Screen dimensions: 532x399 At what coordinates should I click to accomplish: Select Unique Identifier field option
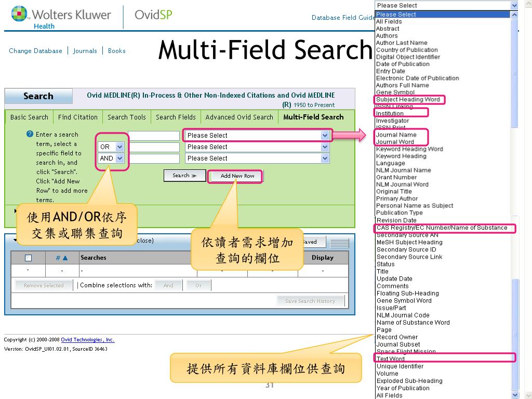400,366
